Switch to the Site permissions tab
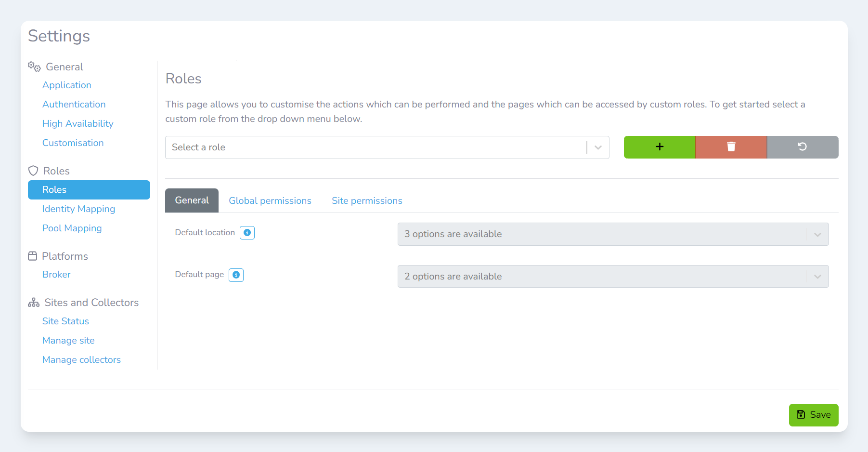 (x=367, y=201)
